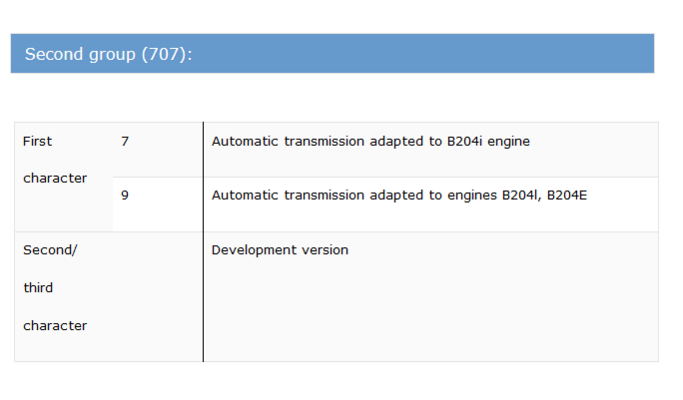
Task: Click the B204l, B204E engines description
Action: coord(399,195)
